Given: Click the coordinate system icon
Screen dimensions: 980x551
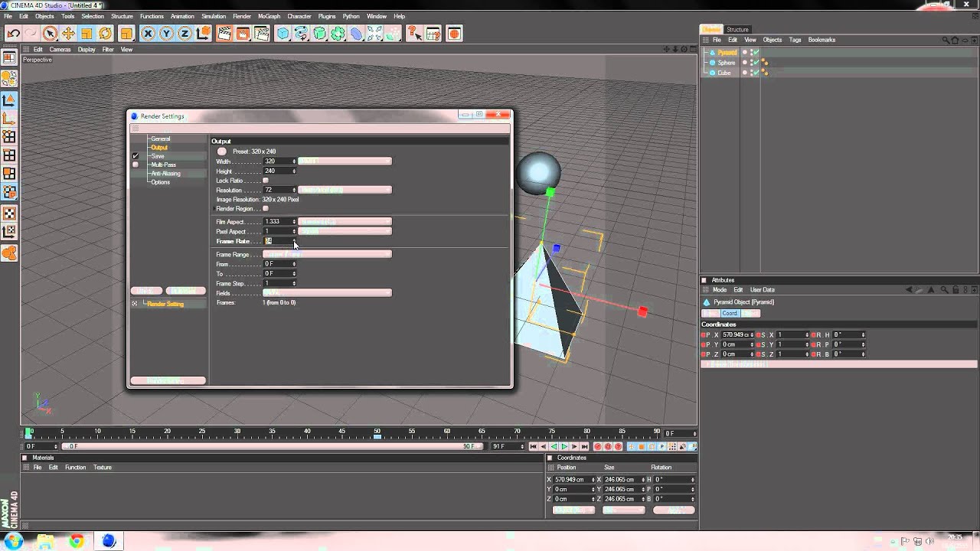Looking at the screenshot, I should coord(203,34).
